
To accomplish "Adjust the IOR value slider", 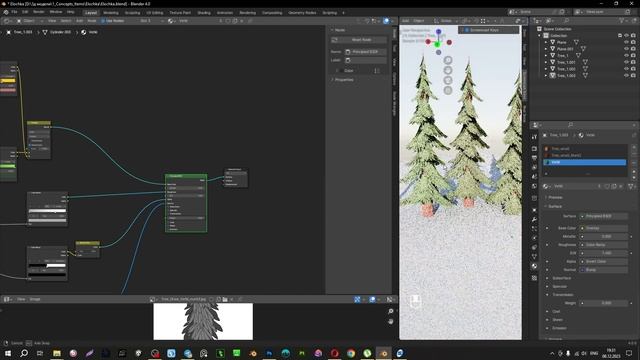I will click(x=603, y=253).
